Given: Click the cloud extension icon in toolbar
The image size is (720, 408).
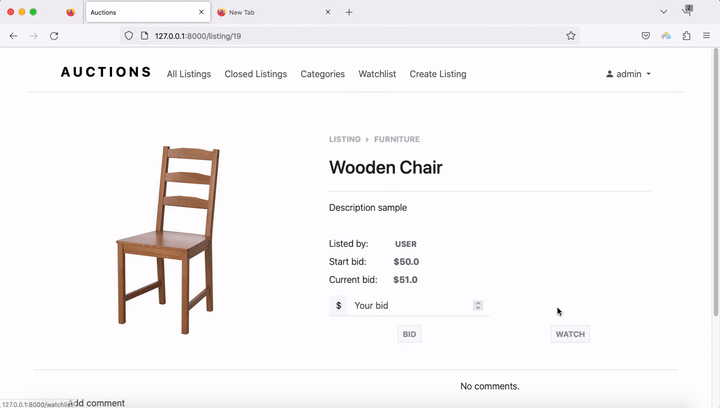Looking at the screenshot, I should [666, 36].
